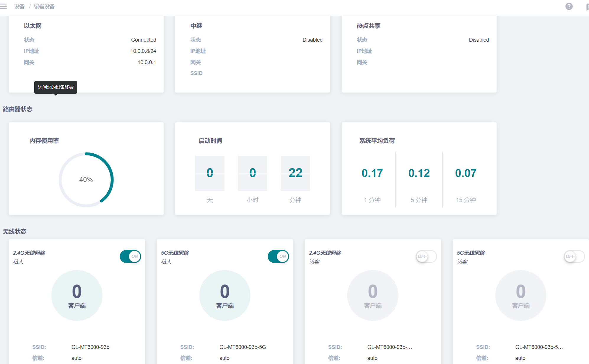Screen dimensions: 589x364
Task: Click the 2.4G private clients circle
Action: [77, 295]
